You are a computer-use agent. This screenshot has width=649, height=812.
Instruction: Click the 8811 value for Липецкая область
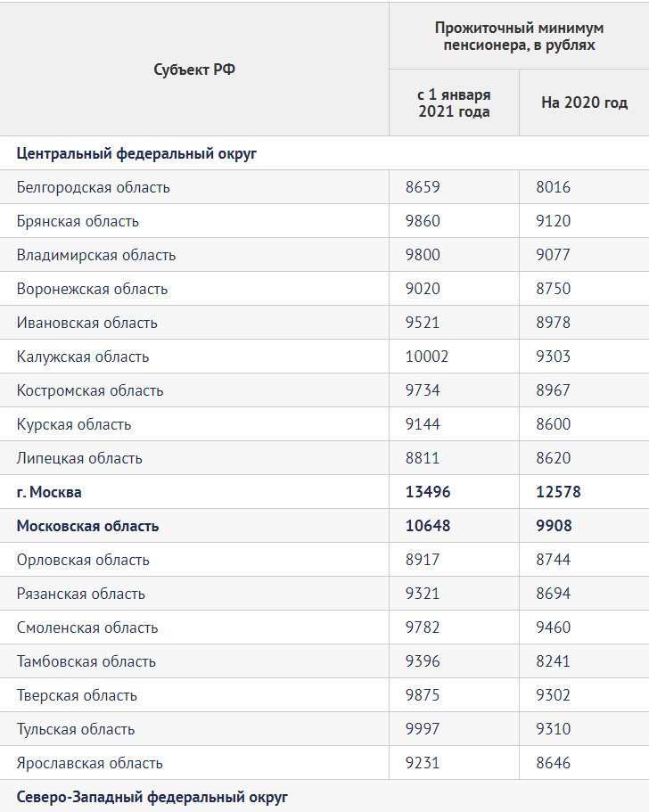[x=423, y=458]
